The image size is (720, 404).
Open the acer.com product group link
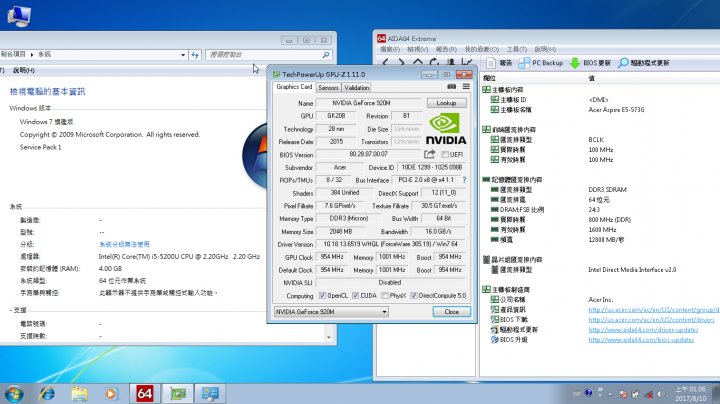pos(654,310)
